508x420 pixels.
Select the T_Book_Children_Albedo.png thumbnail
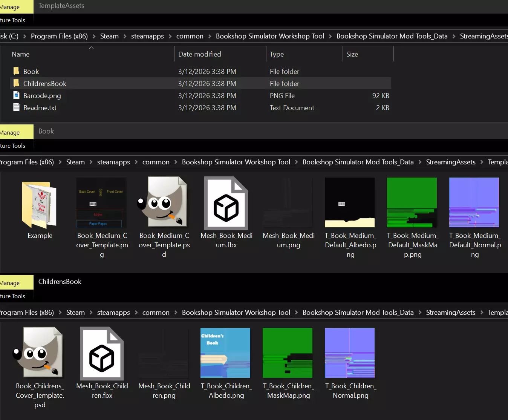pos(225,353)
